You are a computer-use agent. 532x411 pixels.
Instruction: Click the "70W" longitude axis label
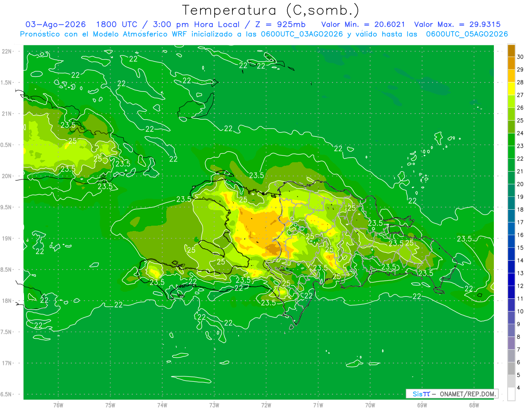tap(370, 405)
